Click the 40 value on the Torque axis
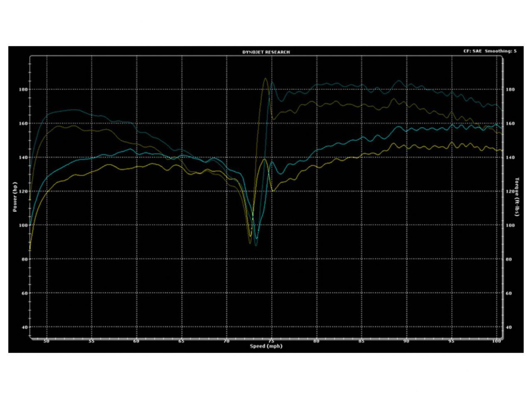 (509, 327)
